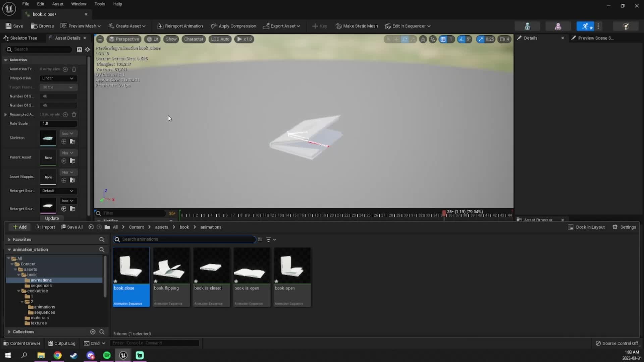
Task: Click the Dock in Layout button
Action: click(x=586, y=227)
